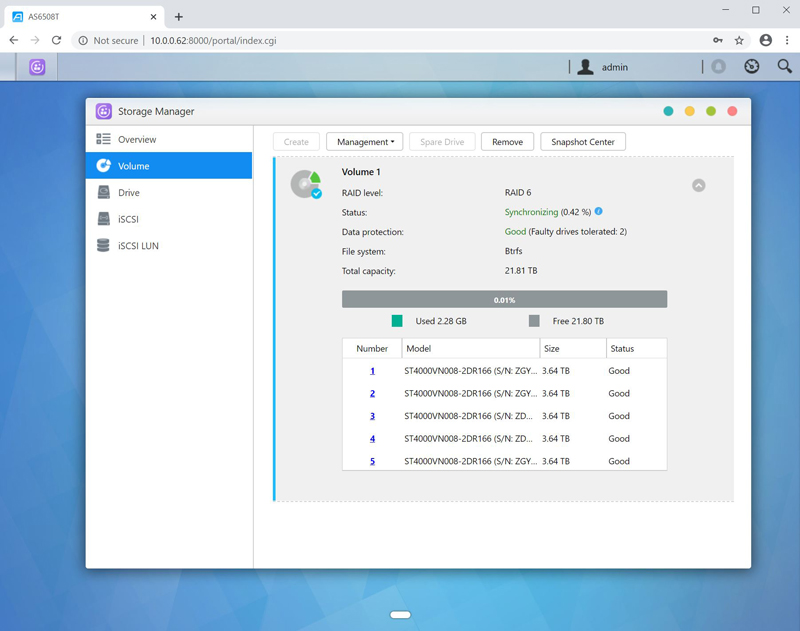Viewport: 800px width, 631px height.
Task: Click the volume usage progress bar
Action: (x=504, y=300)
